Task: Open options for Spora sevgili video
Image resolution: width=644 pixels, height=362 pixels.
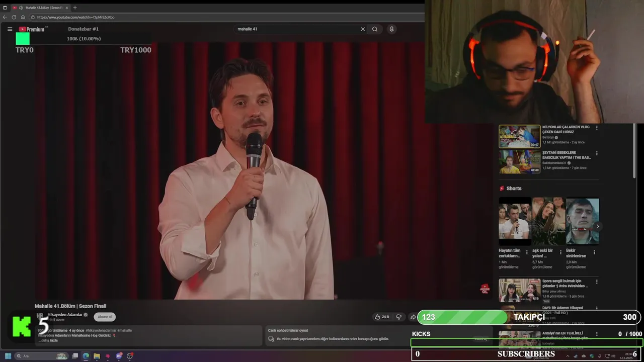Action: click(597, 282)
